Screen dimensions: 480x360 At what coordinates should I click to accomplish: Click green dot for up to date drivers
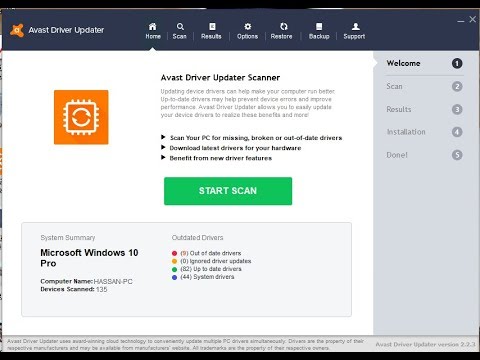pyautogui.click(x=174, y=269)
